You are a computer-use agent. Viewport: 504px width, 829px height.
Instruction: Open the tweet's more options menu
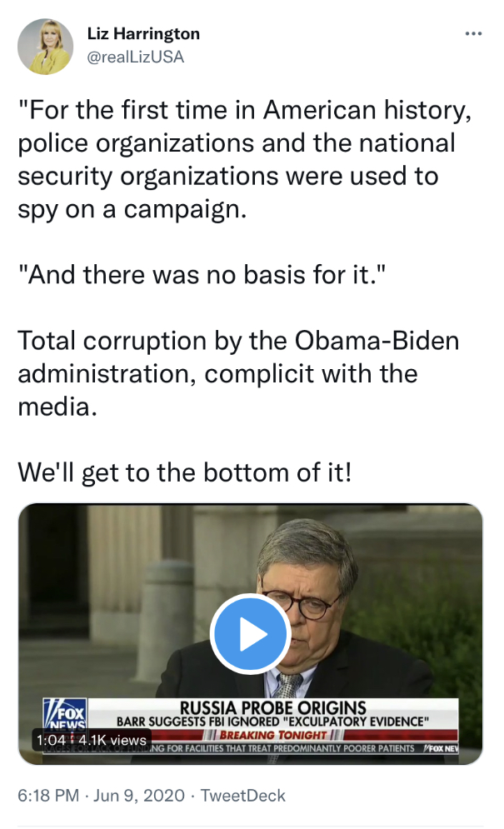473,34
